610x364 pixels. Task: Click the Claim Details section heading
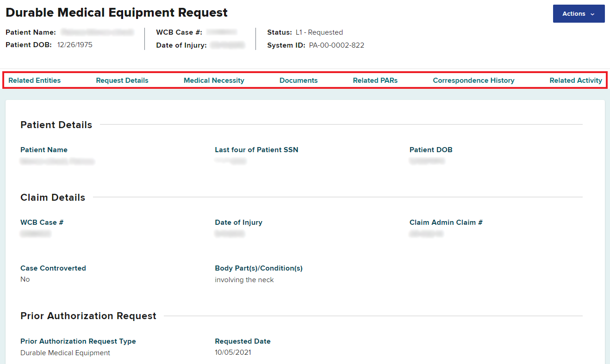click(53, 197)
